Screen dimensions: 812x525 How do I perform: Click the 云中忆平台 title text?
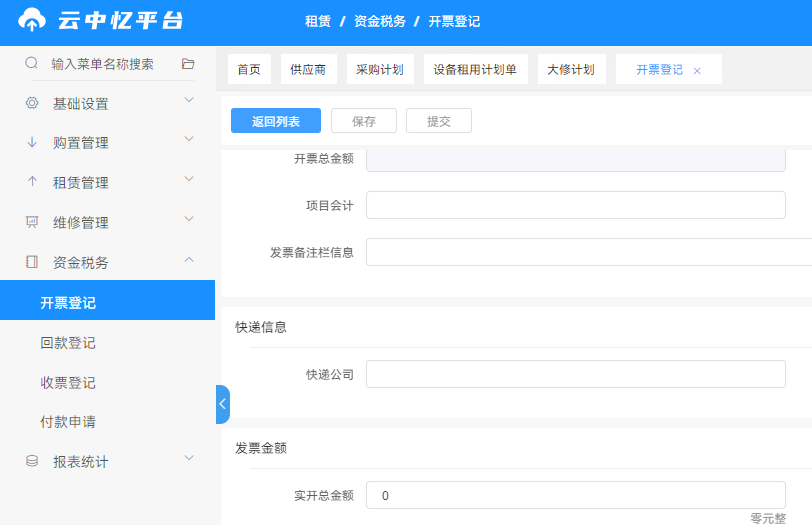click(121, 20)
